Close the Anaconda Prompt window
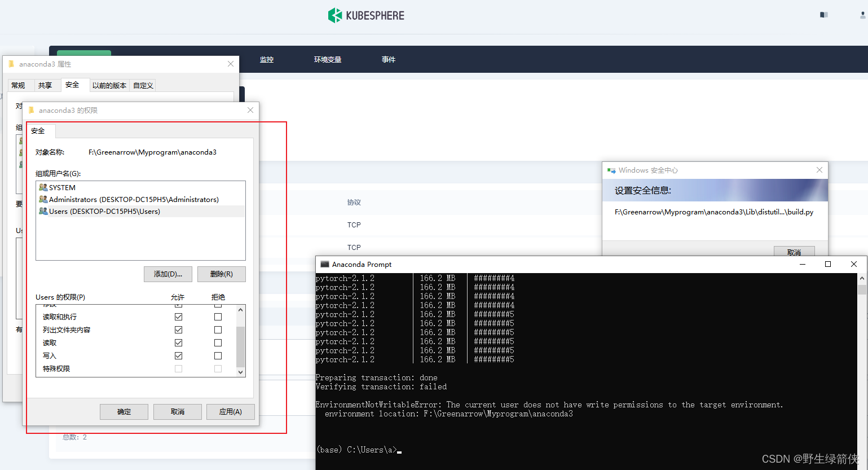The height and width of the screenshot is (470, 868). pyautogui.click(x=854, y=264)
